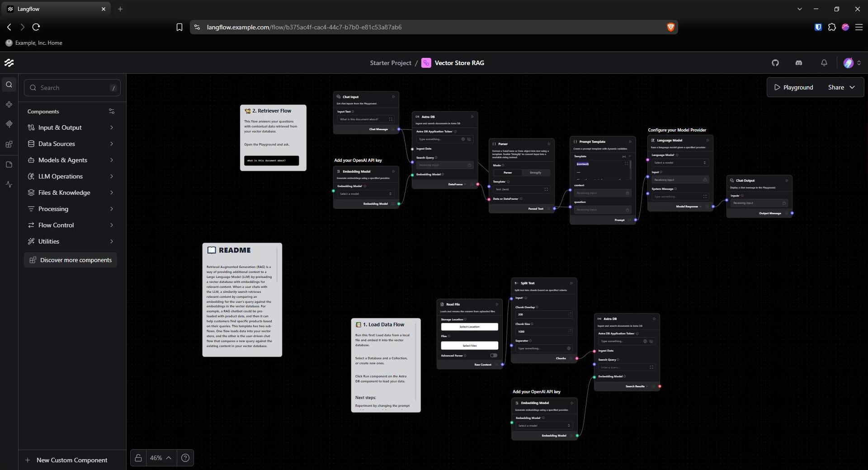Open the MCP icon in left rail
This screenshot has height=470, width=868.
(9, 124)
